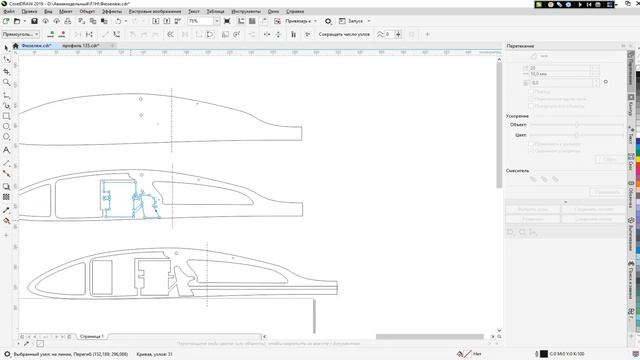Open the selection mode Прямоуголь... dropdown
The height and width of the screenshot is (360, 640).
(20, 34)
